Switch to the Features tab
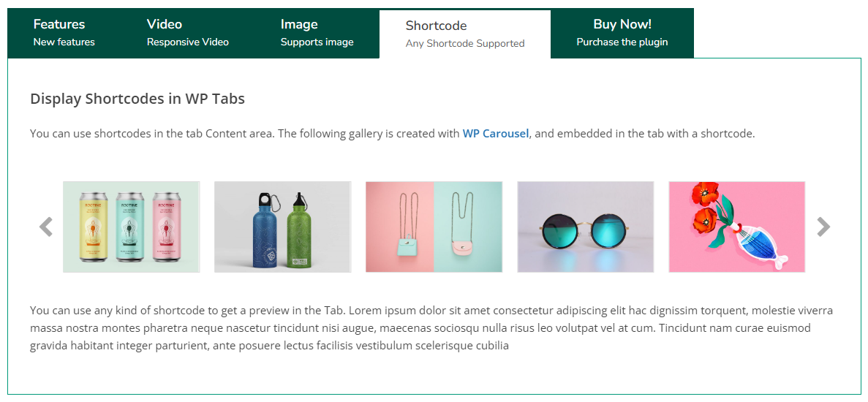Image resolution: width=868 pixels, height=402 pixels. [64, 33]
